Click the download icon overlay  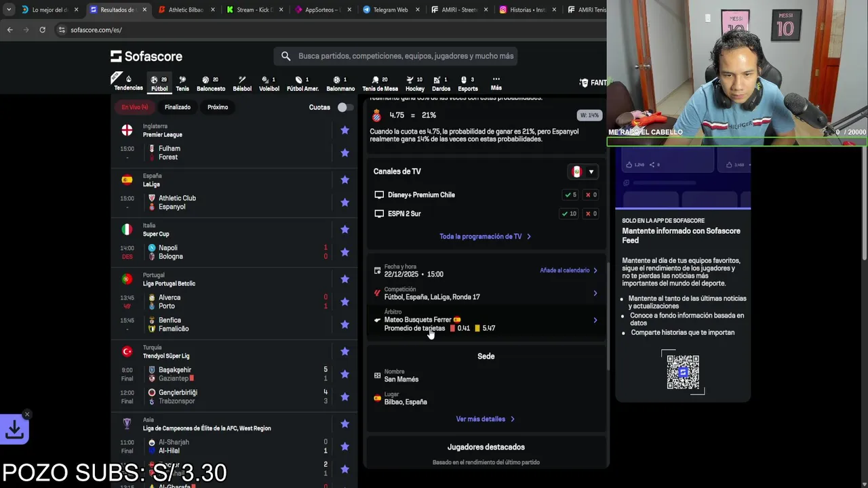[15, 429]
